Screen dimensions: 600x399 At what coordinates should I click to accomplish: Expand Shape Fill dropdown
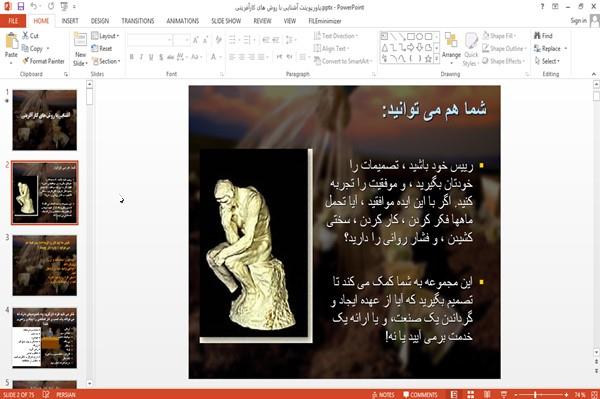(x=499, y=36)
